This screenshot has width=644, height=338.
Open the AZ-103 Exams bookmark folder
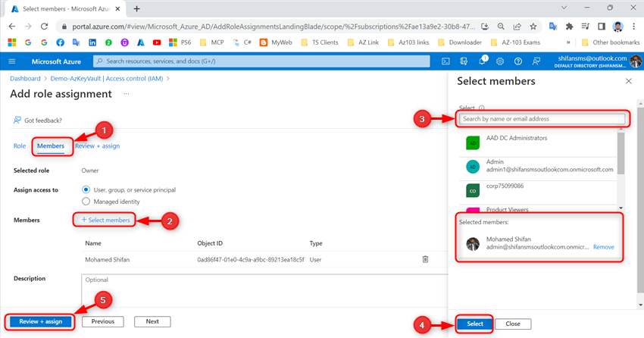[516, 42]
